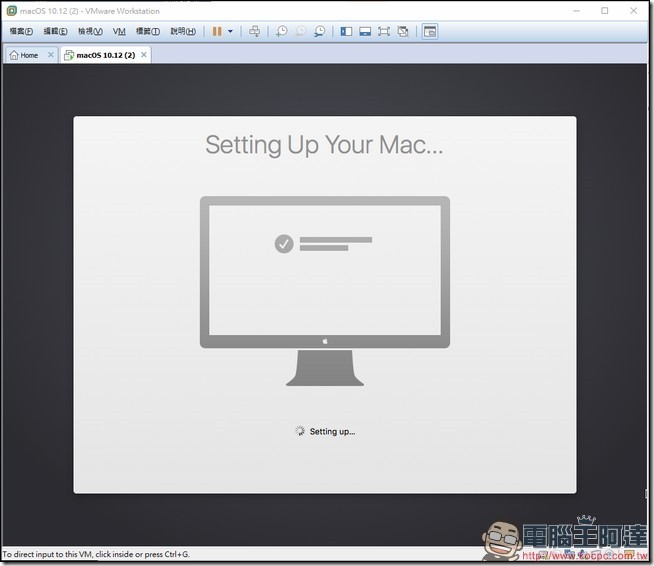
Task: Open the VM menu
Action: 119,31
